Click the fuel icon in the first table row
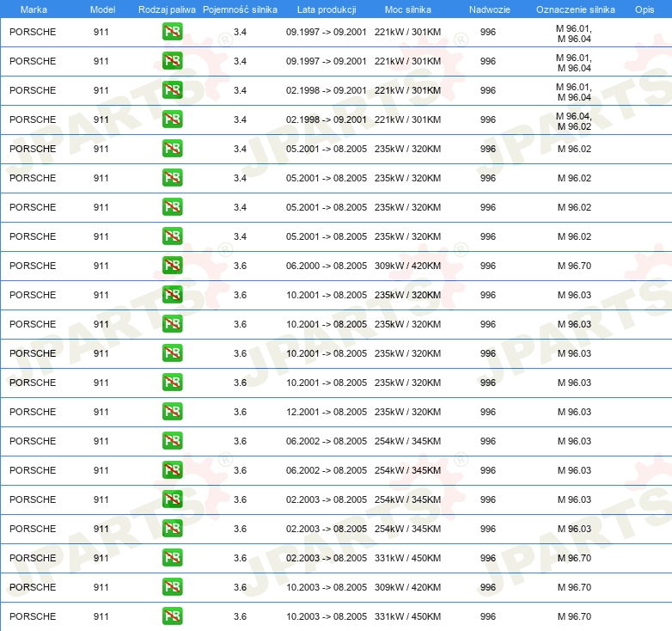672x631 pixels. [x=172, y=33]
